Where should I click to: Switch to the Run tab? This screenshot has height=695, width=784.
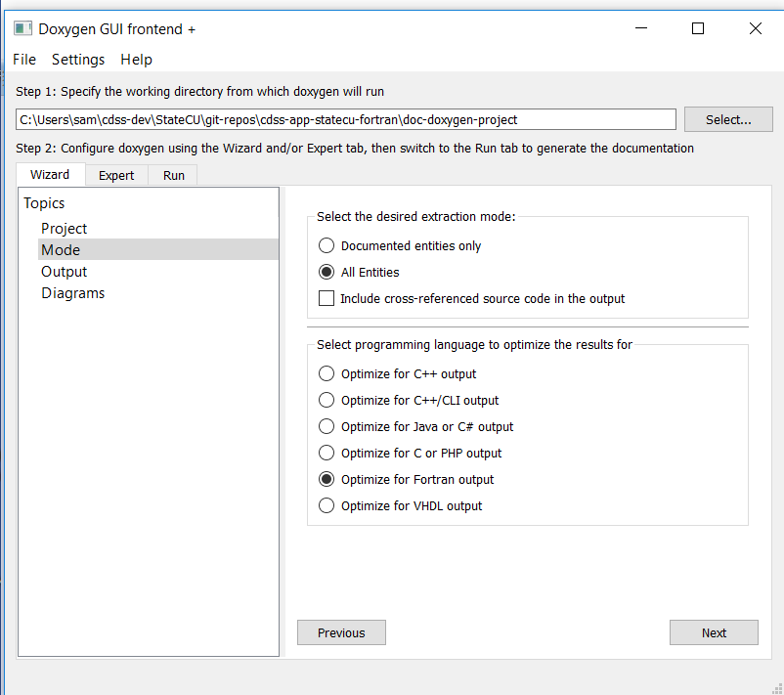173,175
